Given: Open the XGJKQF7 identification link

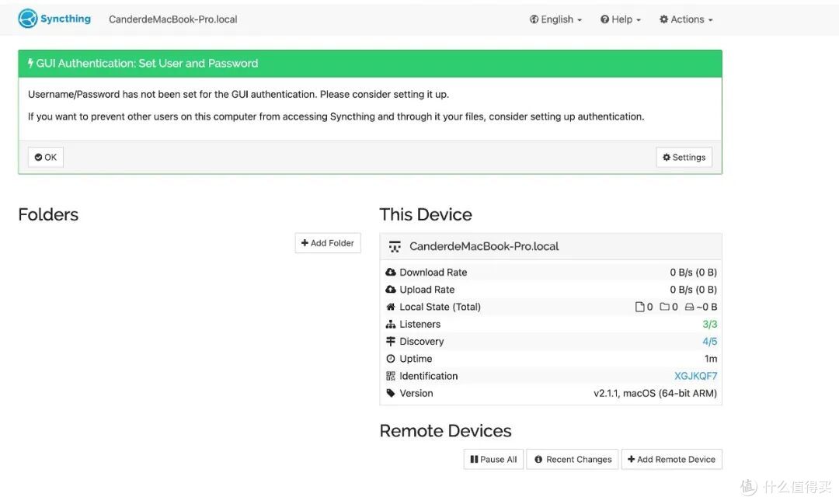Looking at the screenshot, I should click(695, 376).
